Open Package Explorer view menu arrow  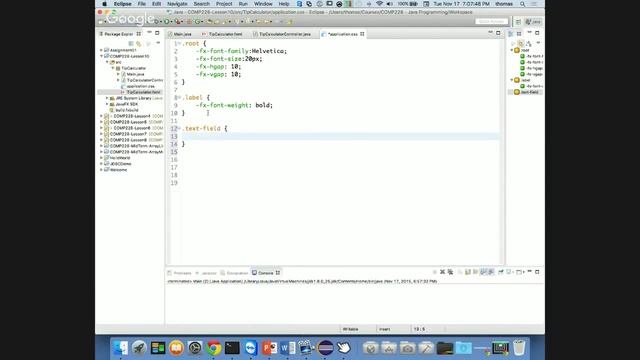158,43
